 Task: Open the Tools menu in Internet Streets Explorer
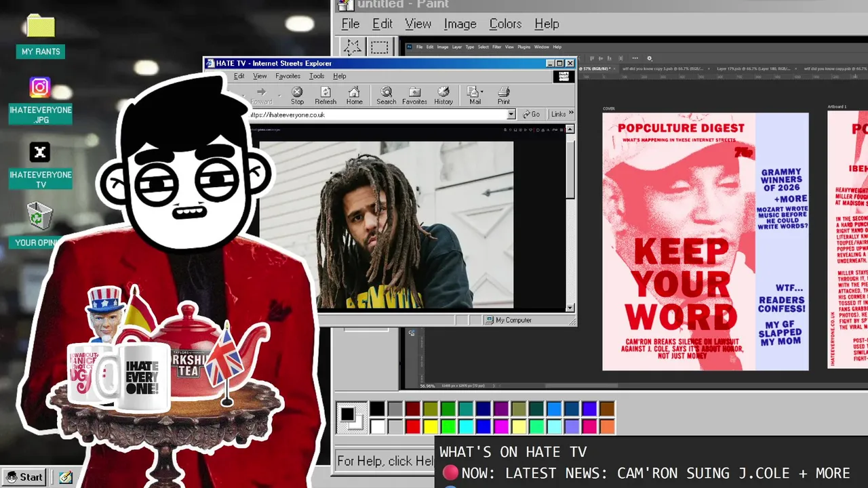click(x=317, y=77)
